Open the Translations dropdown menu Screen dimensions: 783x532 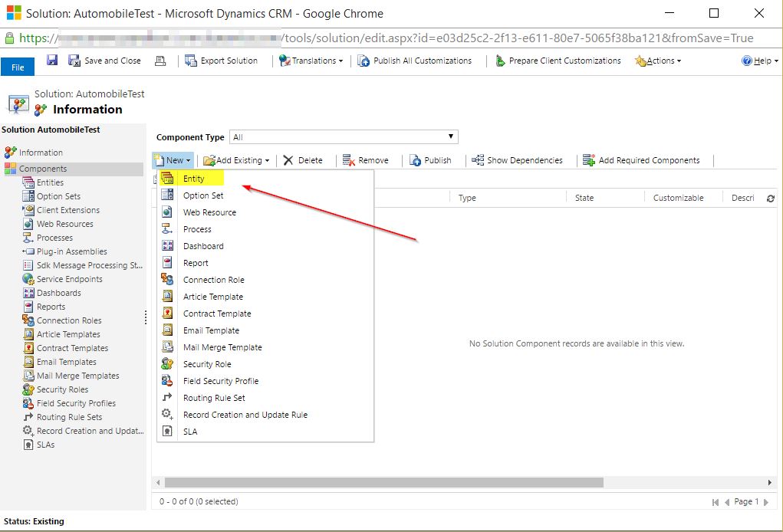[311, 61]
